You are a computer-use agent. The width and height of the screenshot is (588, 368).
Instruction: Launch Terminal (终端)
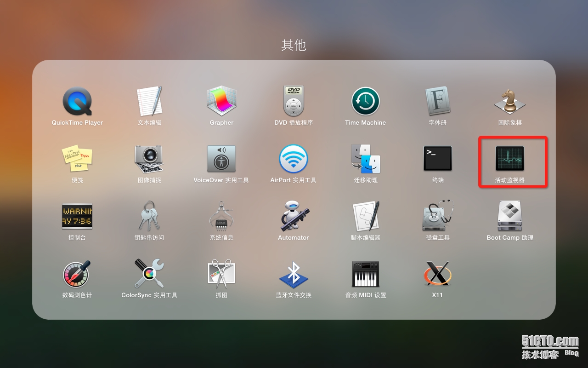pyautogui.click(x=437, y=159)
